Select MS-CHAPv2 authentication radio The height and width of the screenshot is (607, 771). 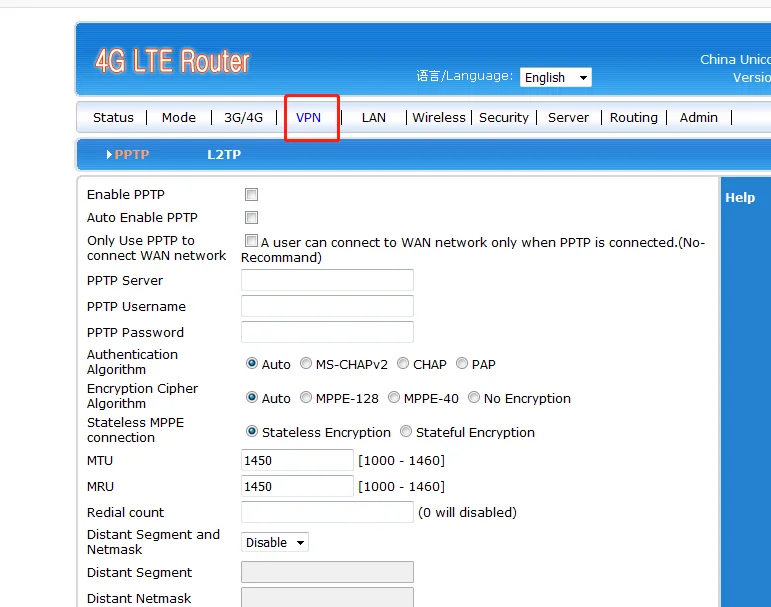pyautogui.click(x=306, y=364)
